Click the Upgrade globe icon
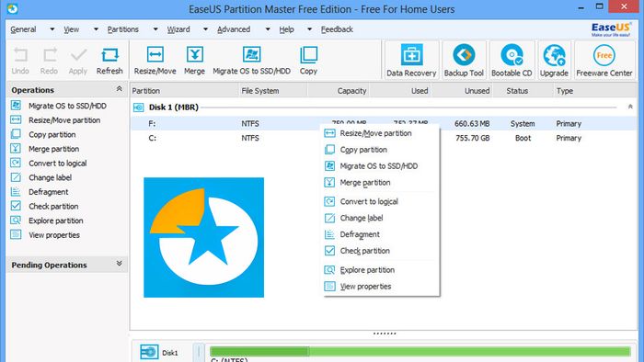 coord(554,55)
